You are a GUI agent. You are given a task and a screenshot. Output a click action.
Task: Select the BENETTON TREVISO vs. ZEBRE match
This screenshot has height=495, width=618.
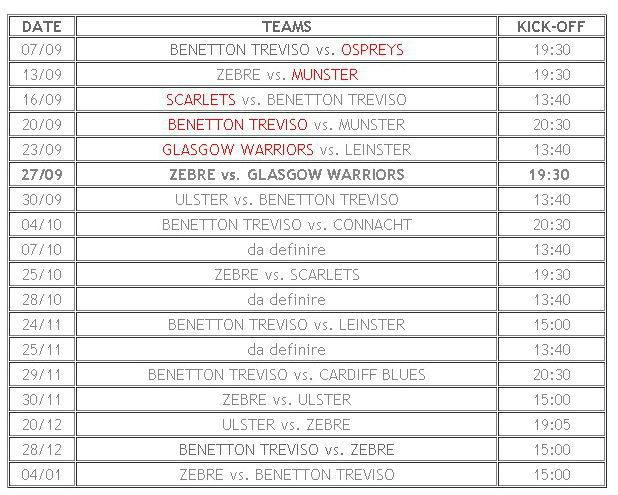coord(286,449)
